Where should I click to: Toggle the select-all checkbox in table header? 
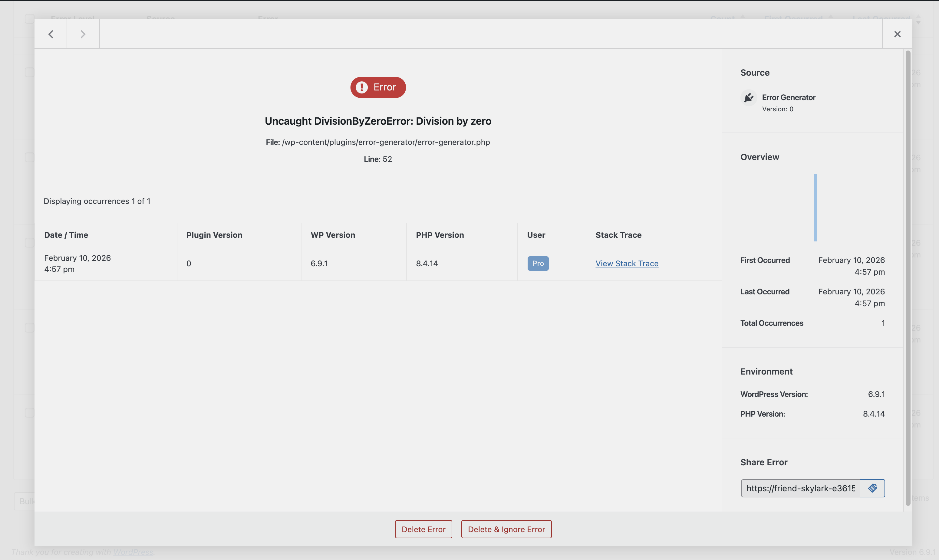pyautogui.click(x=29, y=18)
